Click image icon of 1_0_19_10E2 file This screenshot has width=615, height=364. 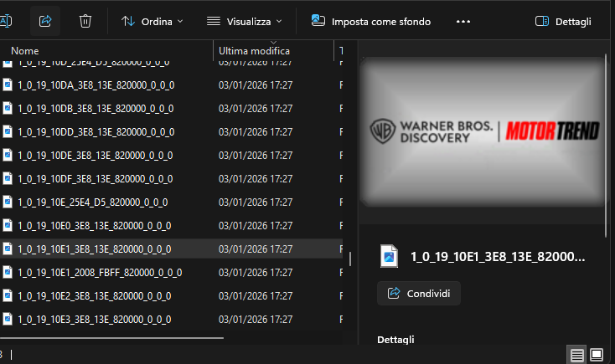click(x=8, y=295)
